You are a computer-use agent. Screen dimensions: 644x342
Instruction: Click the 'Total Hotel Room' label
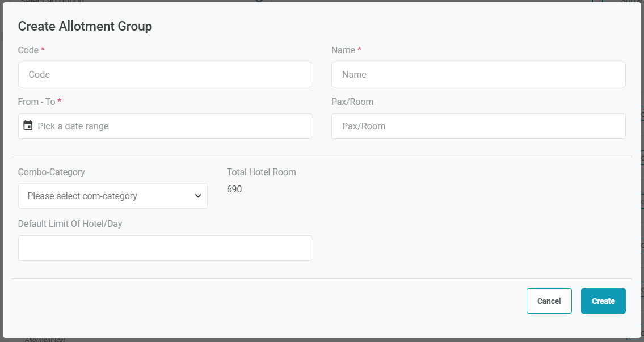coord(262,172)
